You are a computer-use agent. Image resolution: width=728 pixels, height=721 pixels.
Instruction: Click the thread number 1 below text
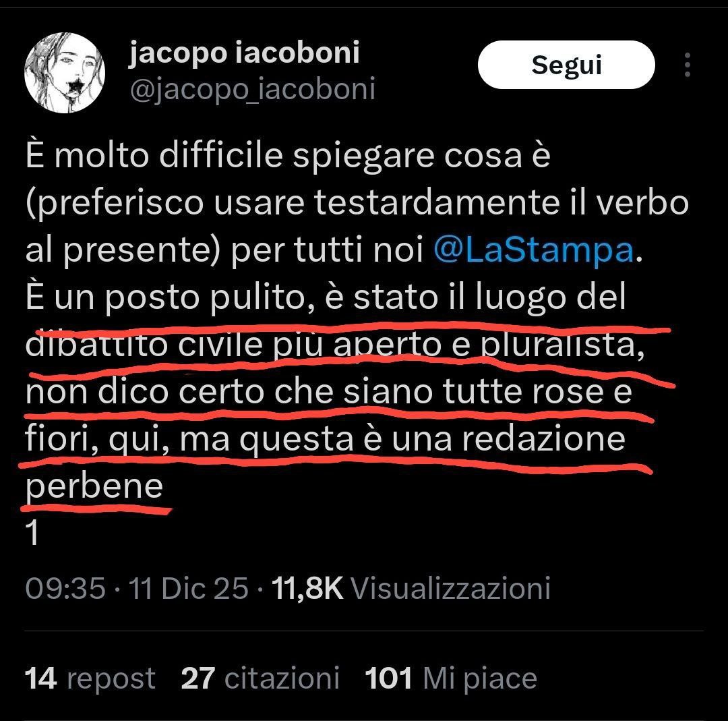pyautogui.click(x=32, y=532)
